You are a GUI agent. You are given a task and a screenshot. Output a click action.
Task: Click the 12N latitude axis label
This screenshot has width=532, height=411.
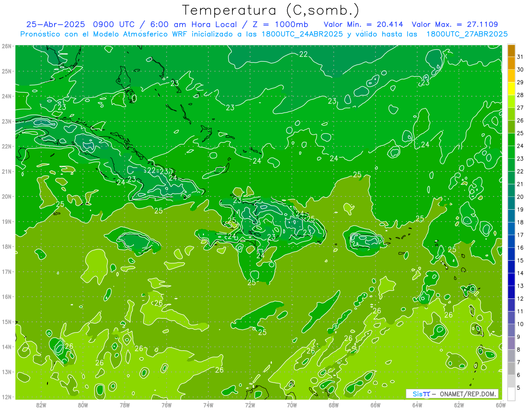[7, 397]
